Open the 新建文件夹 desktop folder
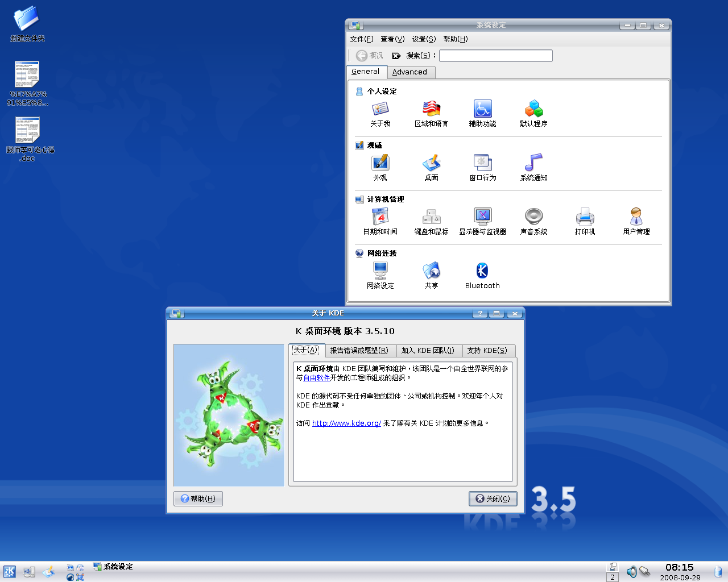Image resolution: width=728 pixels, height=582 pixels. (27, 24)
